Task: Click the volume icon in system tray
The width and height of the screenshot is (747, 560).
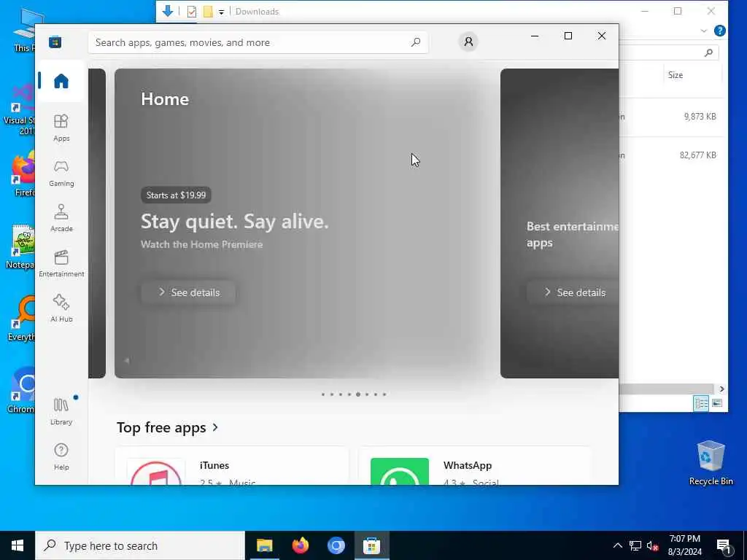Action: [652, 545]
